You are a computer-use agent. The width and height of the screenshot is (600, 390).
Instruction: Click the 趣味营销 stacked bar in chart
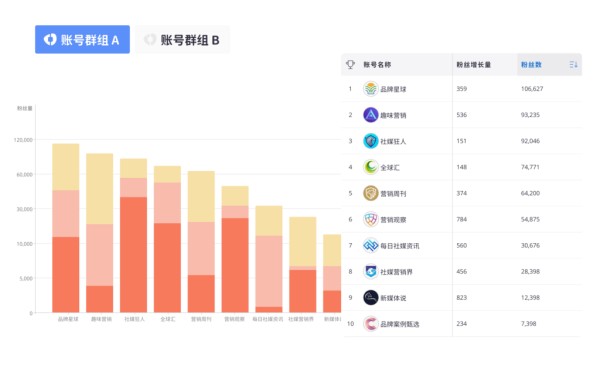(x=99, y=233)
